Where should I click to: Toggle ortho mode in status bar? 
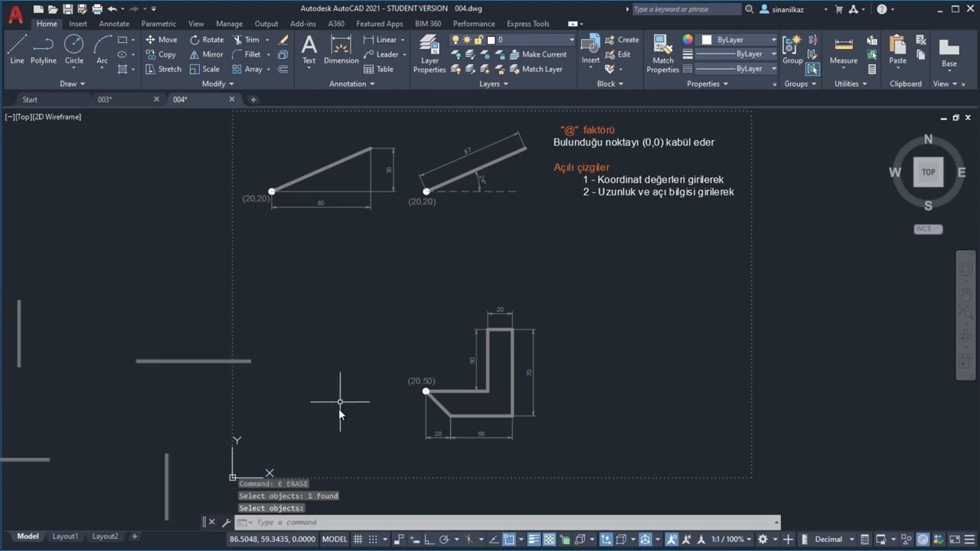coord(430,540)
